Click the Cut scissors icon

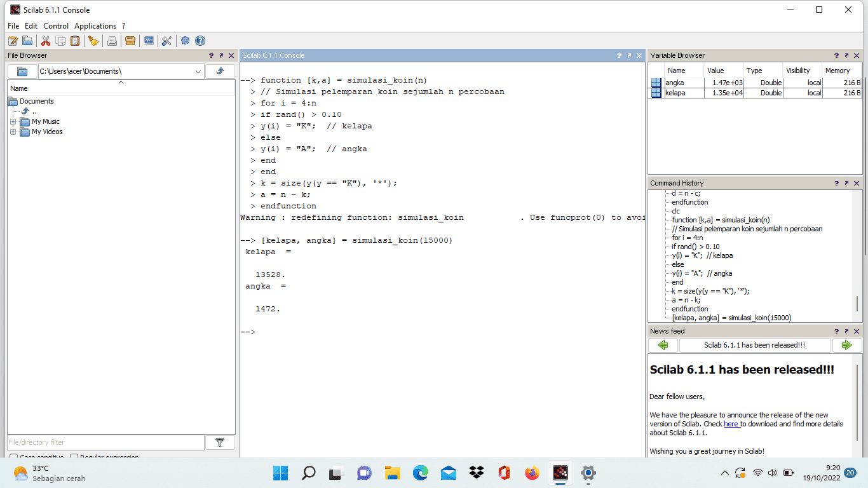tap(46, 41)
